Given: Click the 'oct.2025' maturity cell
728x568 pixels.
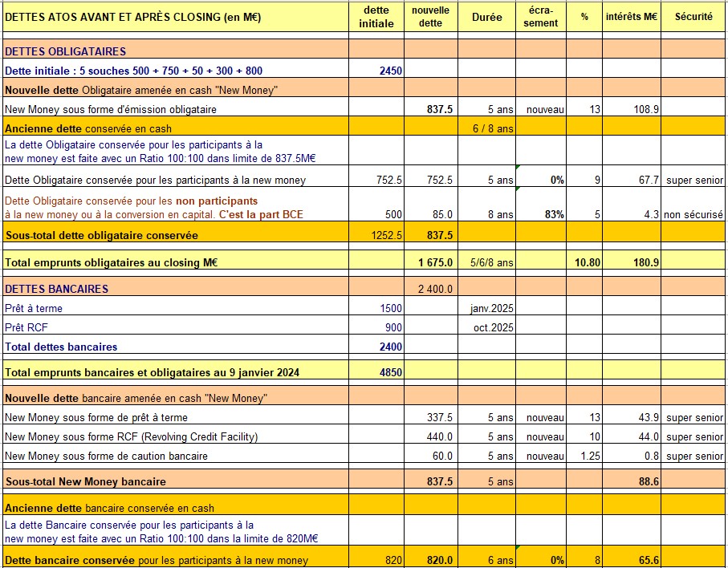Looking at the screenshot, I should [494, 327].
